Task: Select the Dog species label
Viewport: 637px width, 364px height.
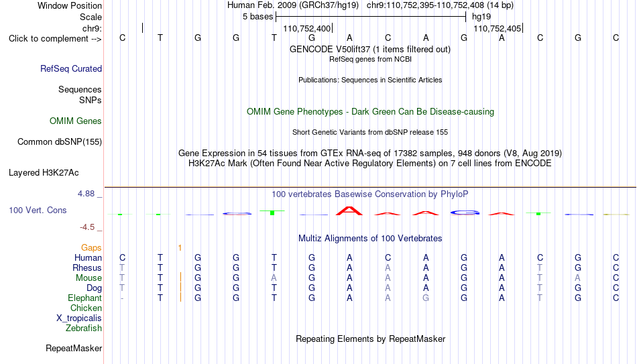Action: tap(95, 288)
